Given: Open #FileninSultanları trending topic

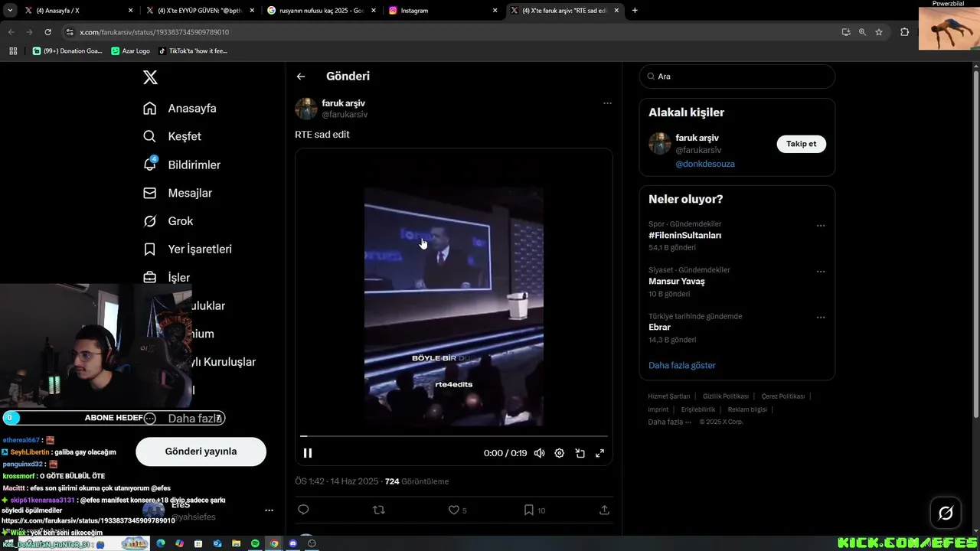Looking at the screenshot, I should click(x=684, y=236).
